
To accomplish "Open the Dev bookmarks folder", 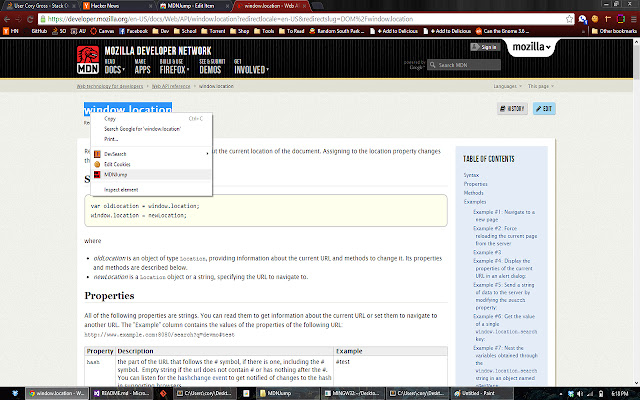I will 160,31.
